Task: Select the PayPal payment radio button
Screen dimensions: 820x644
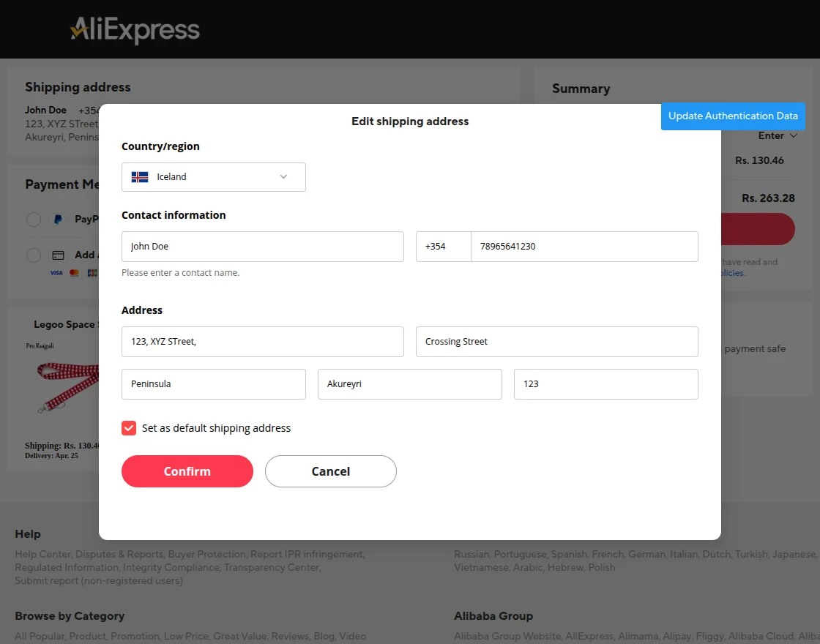Action: (x=33, y=219)
